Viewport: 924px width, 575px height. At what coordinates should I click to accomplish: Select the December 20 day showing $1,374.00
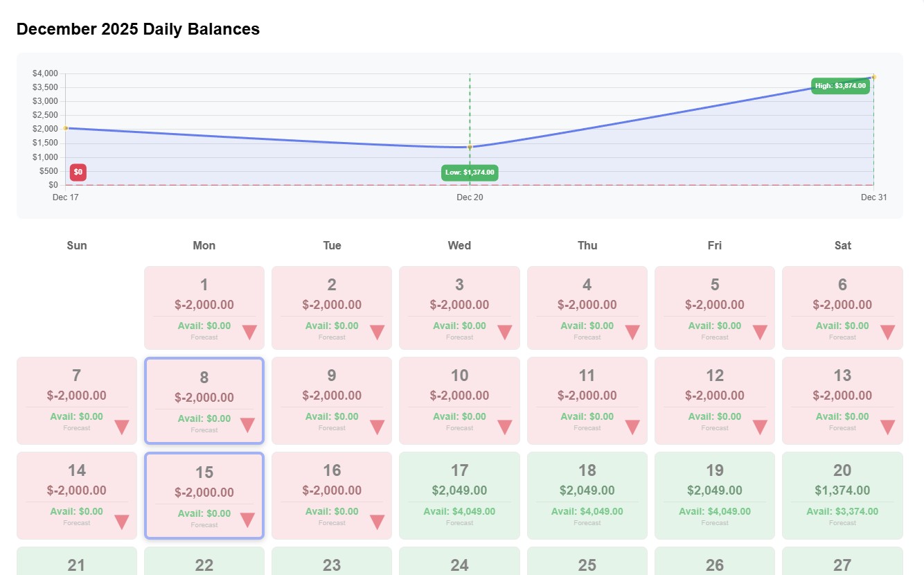click(842, 495)
